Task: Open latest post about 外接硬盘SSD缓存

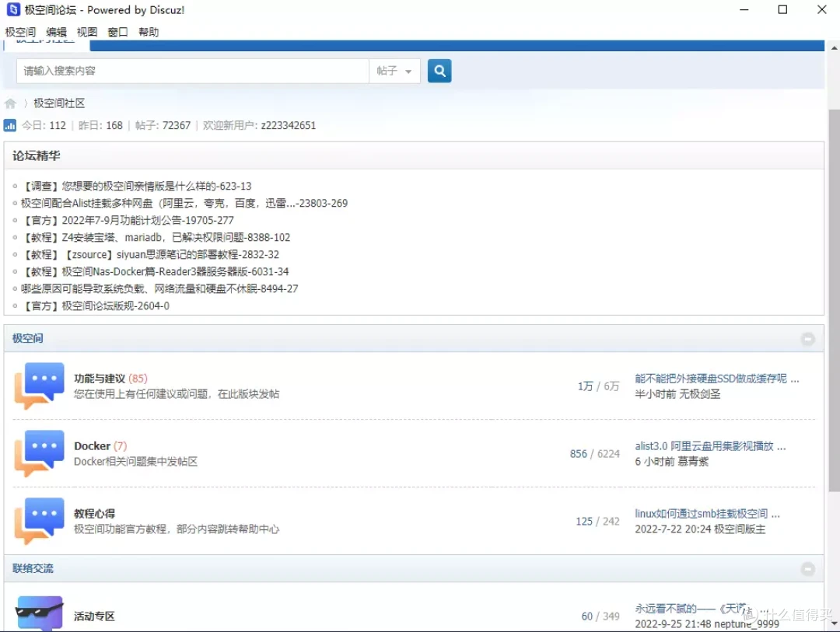Action: (x=717, y=379)
